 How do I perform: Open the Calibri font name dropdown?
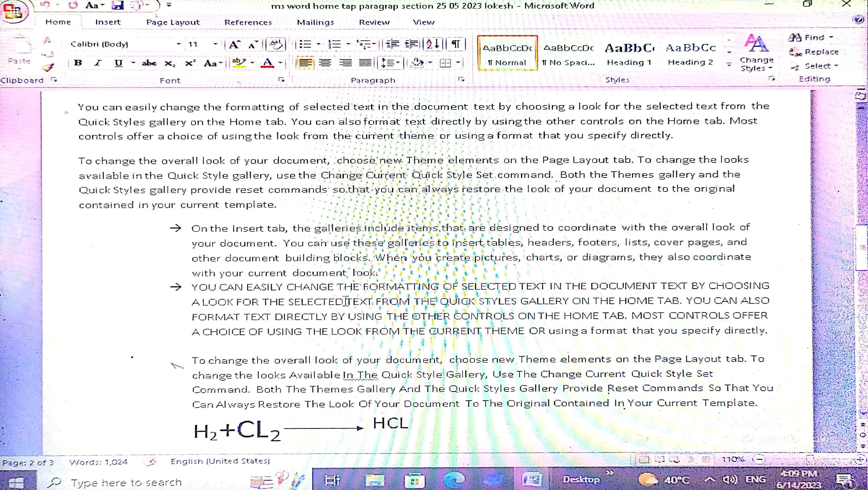point(179,44)
